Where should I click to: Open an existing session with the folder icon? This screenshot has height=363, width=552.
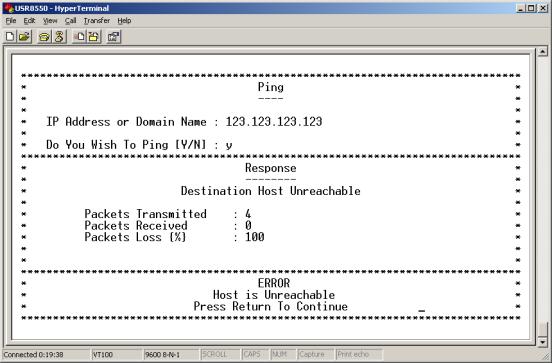(24, 36)
